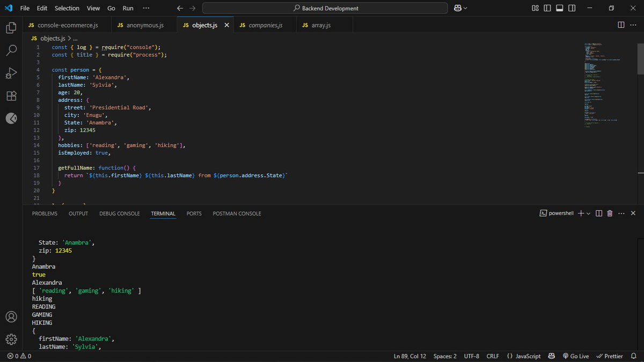Change file encoding UTF-8
The height and width of the screenshot is (362, 644).
tap(471, 356)
